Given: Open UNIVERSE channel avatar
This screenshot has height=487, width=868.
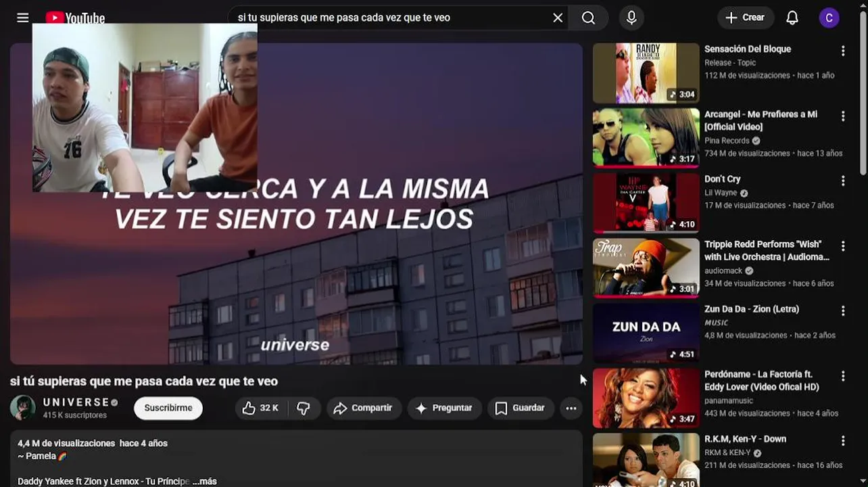Looking at the screenshot, I should point(22,407).
